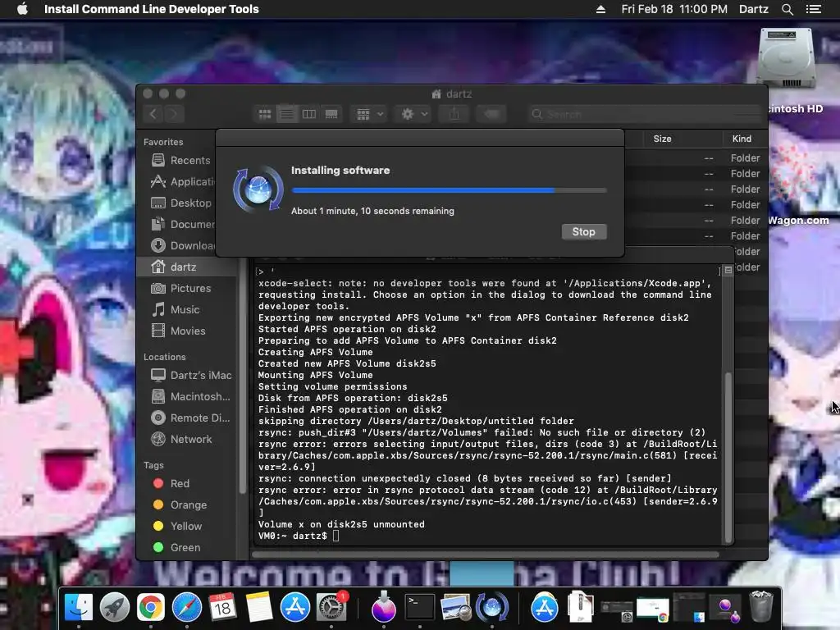840x630 pixels.
Task: Click the eject icon in menu bar
Action: coord(600,9)
